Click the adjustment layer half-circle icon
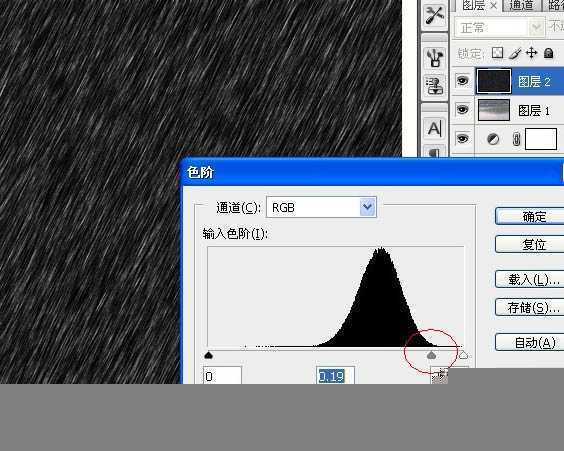This screenshot has width=564, height=451. 493,139
